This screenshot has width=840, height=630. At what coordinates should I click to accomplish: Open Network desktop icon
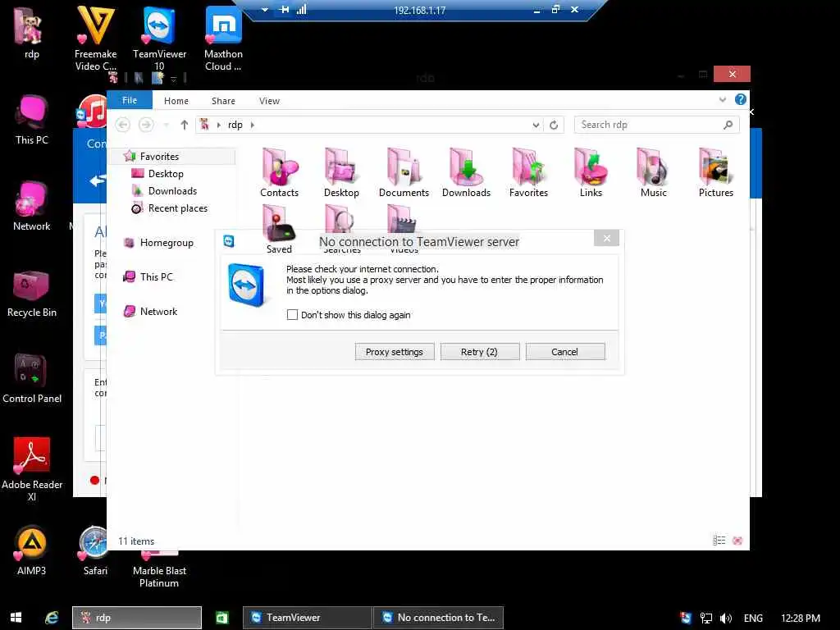tap(32, 206)
